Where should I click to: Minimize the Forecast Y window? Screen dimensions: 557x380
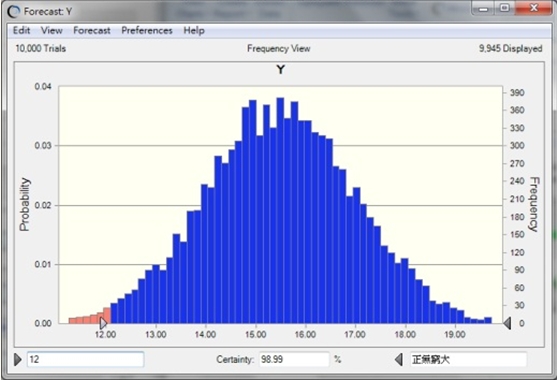[x=483, y=8]
